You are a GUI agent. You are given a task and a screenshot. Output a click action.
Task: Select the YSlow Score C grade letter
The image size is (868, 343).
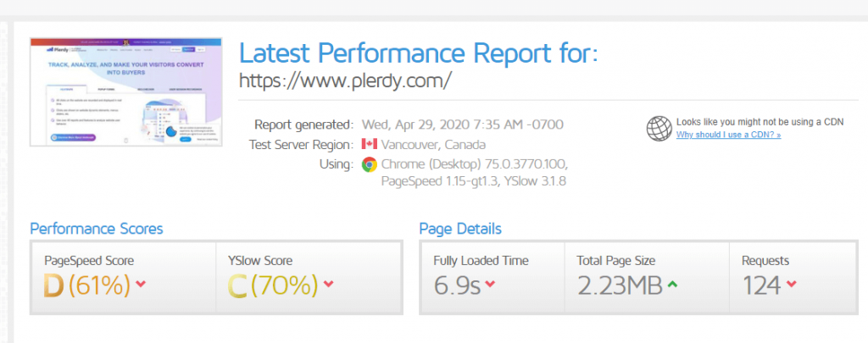point(238,285)
